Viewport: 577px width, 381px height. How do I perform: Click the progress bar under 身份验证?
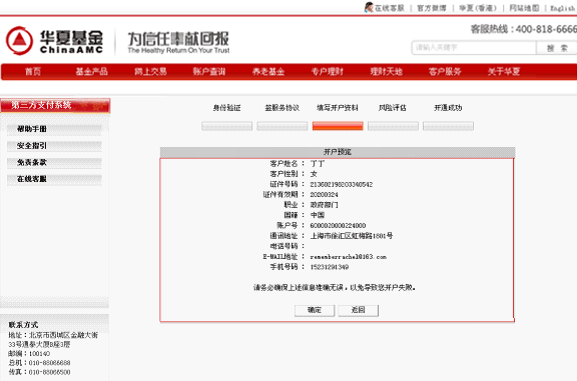tap(227, 126)
